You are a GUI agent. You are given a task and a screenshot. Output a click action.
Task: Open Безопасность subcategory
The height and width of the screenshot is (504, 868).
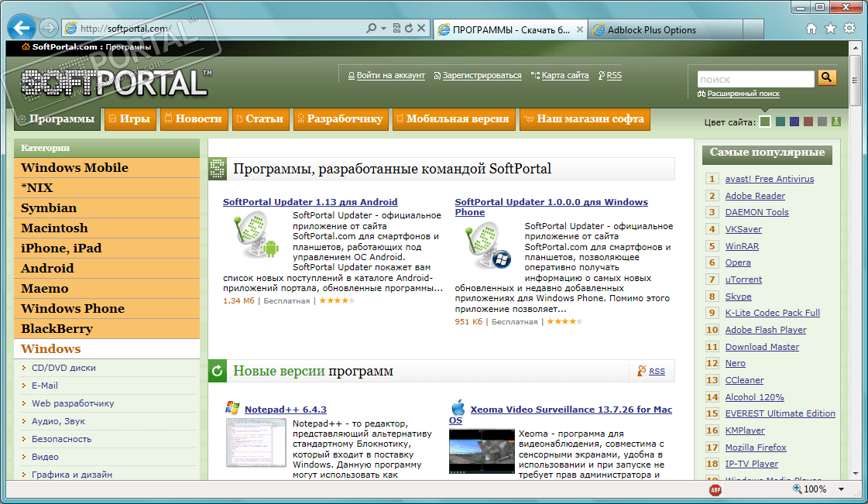(61, 439)
